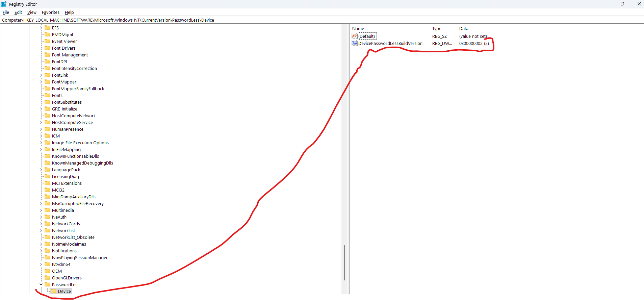Viewport: 644px width, 300px height.
Task: Select the DevicePasswordLessBuildVersion value name
Action: pyautogui.click(x=390, y=43)
